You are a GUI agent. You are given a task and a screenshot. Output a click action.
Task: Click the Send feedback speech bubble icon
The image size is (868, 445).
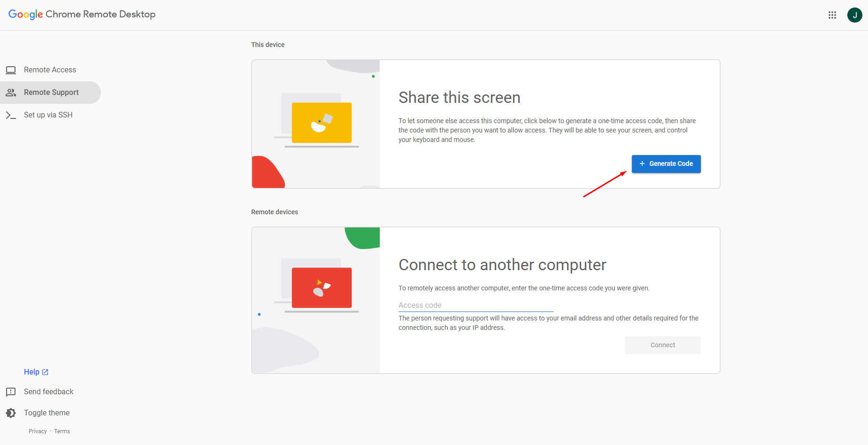pos(11,392)
